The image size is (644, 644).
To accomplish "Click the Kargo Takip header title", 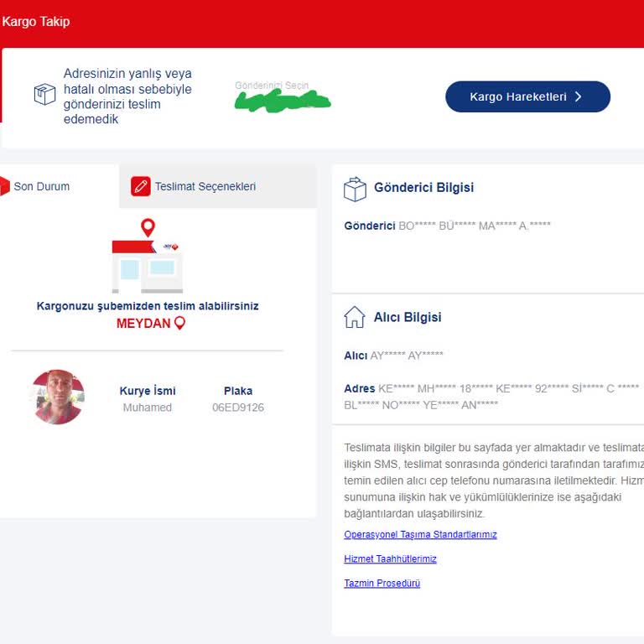I will click(36, 21).
